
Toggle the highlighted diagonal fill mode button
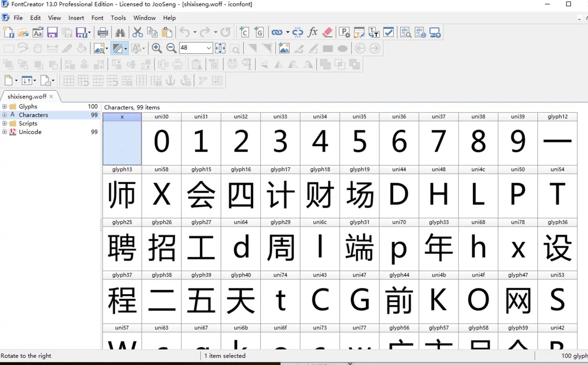coord(117,48)
